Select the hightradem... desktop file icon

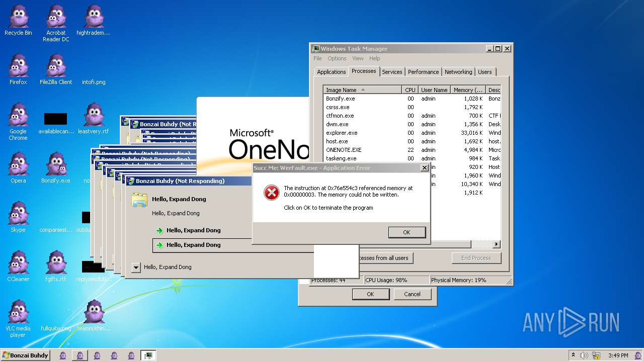(93, 21)
